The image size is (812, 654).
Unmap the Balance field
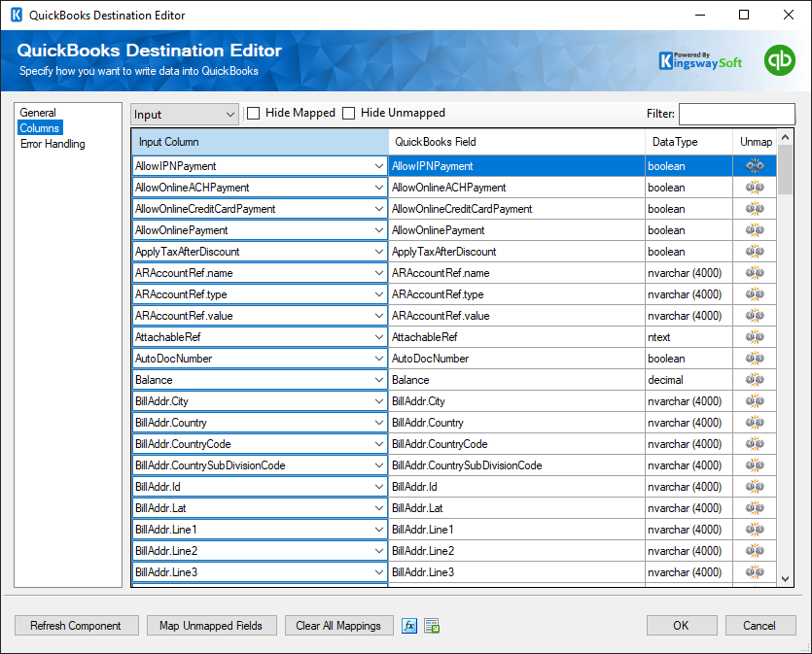(x=755, y=379)
